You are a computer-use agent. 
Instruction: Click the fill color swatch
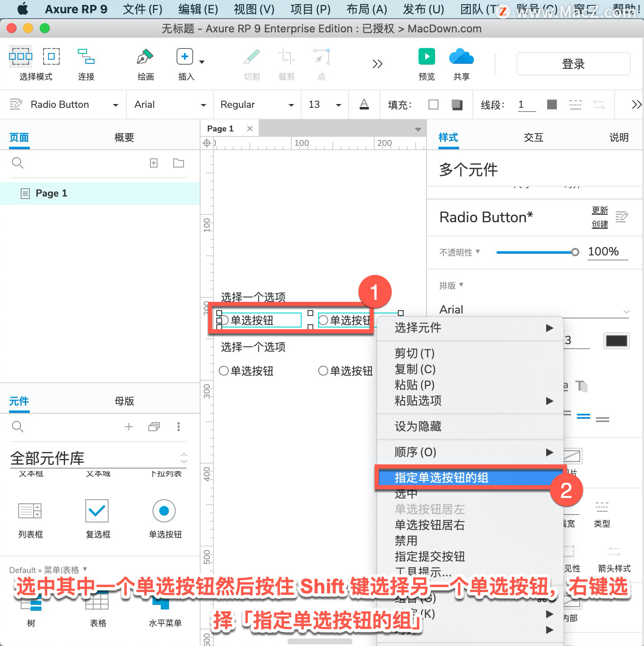click(x=433, y=104)
